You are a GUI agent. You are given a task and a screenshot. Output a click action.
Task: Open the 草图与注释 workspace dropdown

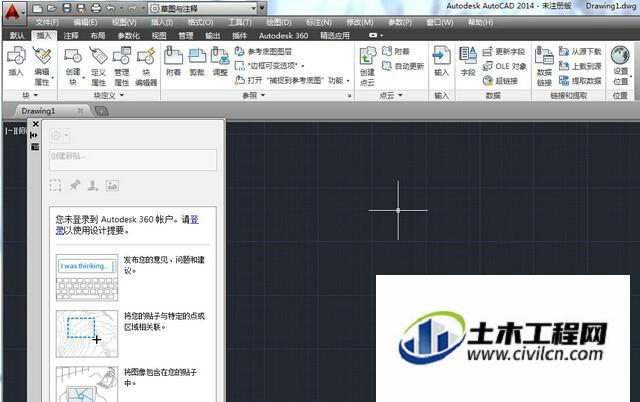click(x=203, y=8)
